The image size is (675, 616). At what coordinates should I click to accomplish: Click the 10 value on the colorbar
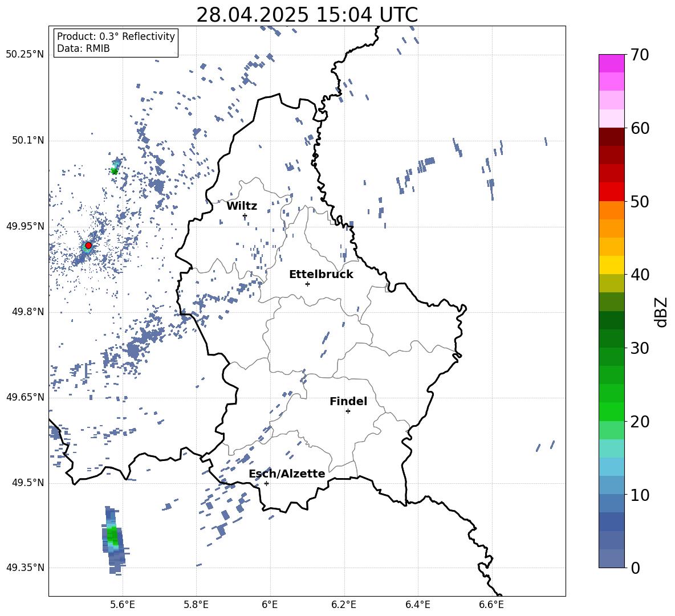point(640,495)
